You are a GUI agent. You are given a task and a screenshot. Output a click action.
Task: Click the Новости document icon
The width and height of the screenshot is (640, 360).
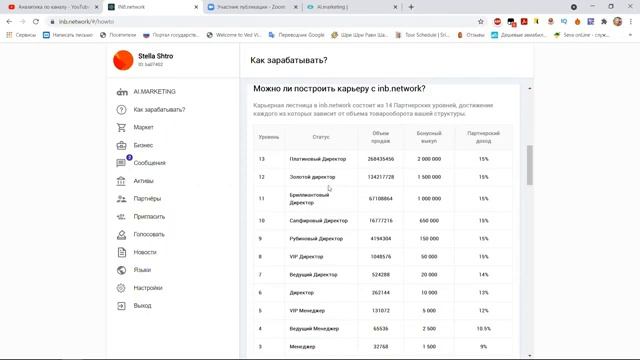(121, 252)
